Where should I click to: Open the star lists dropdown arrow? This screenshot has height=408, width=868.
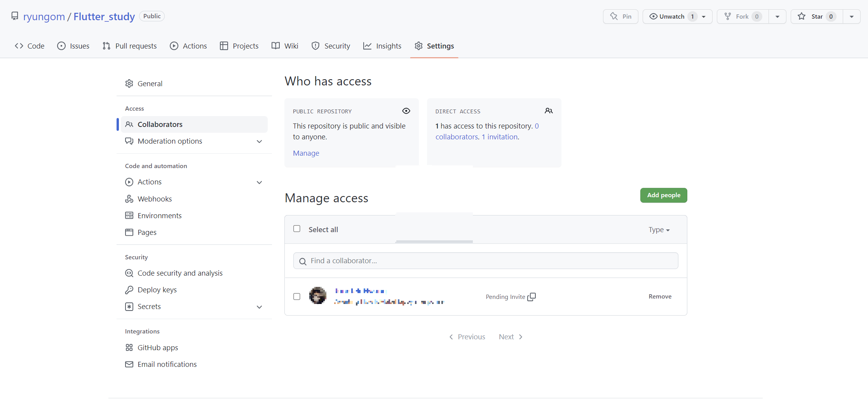(852, 17)
